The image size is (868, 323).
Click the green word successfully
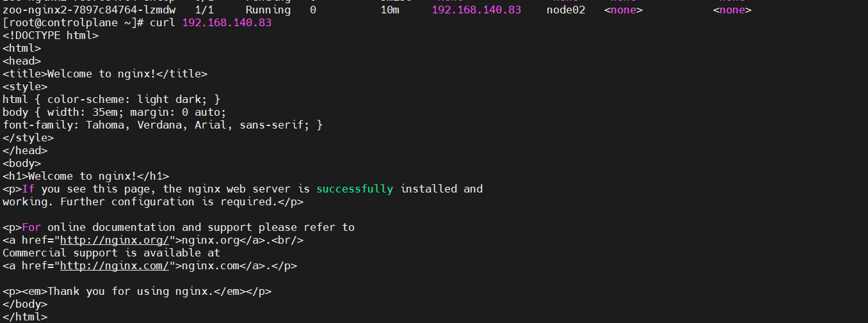point(355,189)
